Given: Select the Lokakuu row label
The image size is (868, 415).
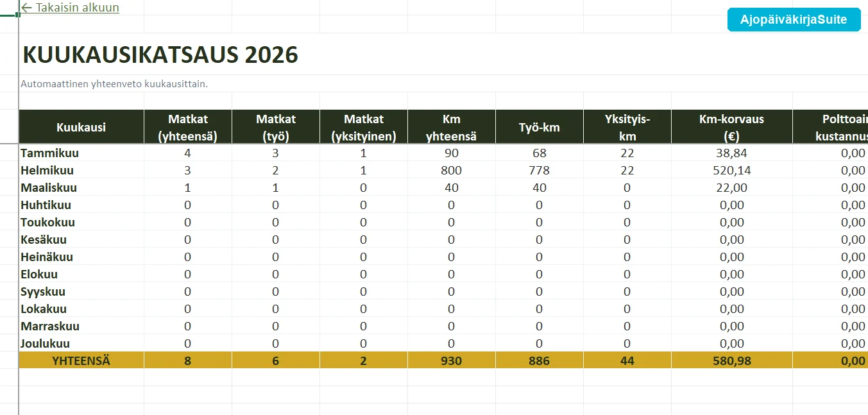Looking at the screenshot, I should 44,309.
